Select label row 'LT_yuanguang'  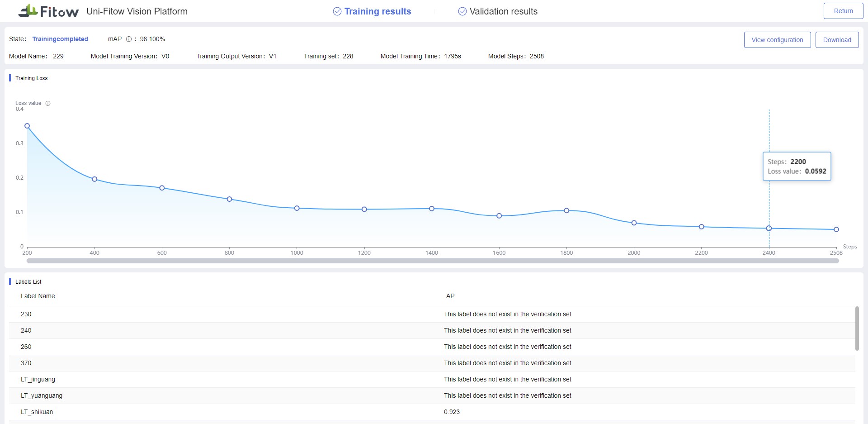pos(432,395)
